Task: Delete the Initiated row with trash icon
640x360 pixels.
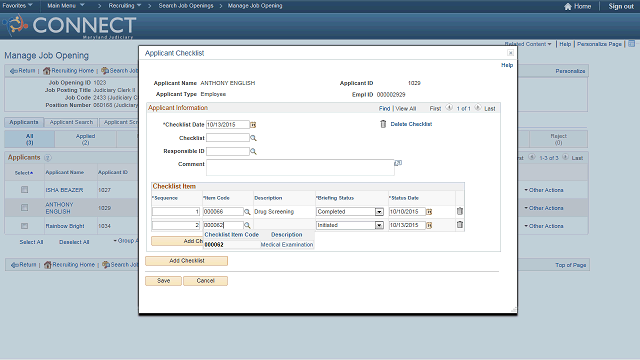Action: coord(460,224)
